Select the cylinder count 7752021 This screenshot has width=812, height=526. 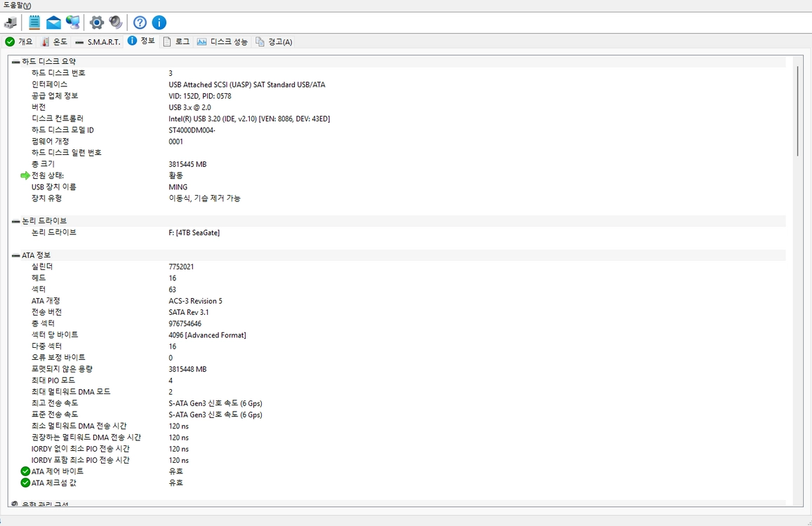click(x=181, y=267)
